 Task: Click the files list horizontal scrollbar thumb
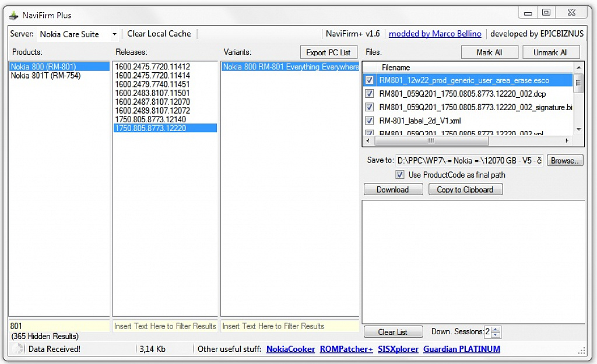click(x=431, y=141)
